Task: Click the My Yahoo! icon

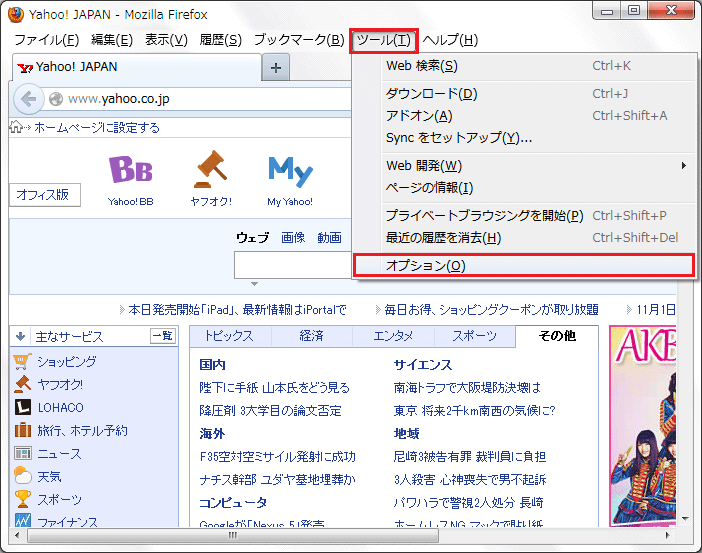Action: click(290, 172)
